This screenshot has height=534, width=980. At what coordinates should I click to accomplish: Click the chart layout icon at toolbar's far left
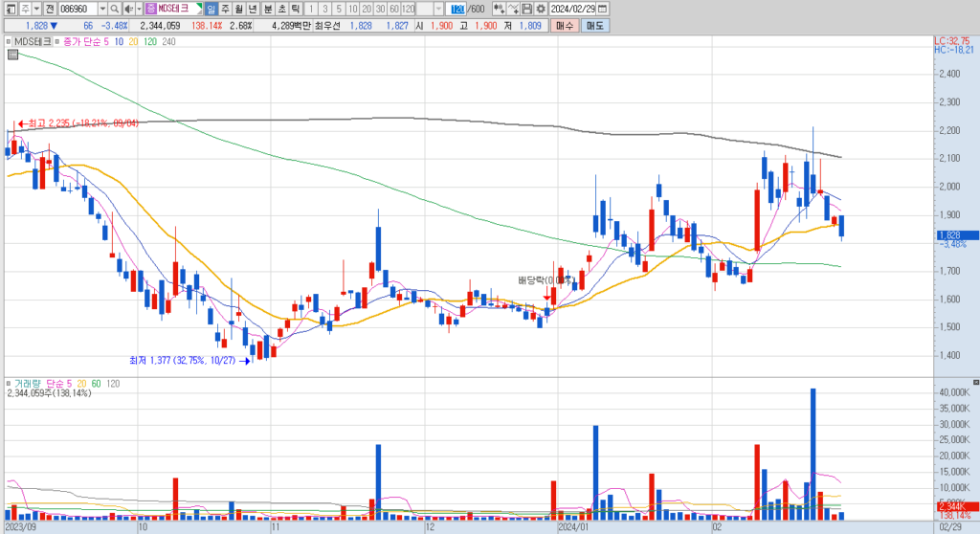(x=11, y=9)
